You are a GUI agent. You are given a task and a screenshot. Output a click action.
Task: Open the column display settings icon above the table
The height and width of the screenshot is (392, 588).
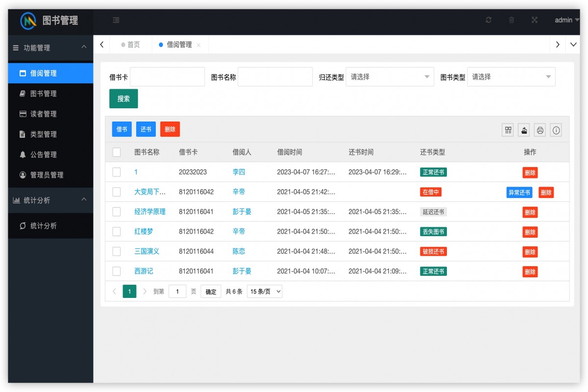[508, 130]
